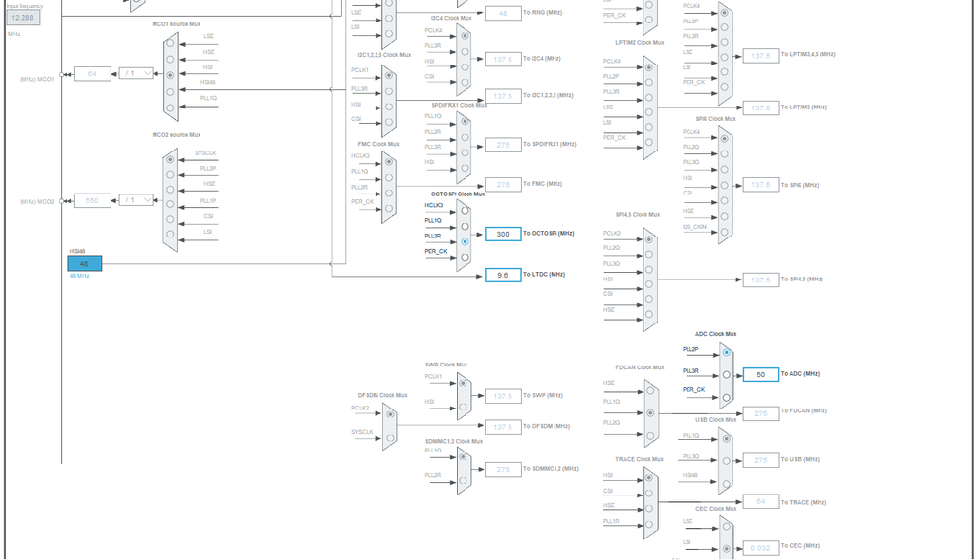Choose PLL1Q in OCTOSPI Clock Mux
This screenshot has width=976, height=560.
pyautogui.click(x=465, y=227)
